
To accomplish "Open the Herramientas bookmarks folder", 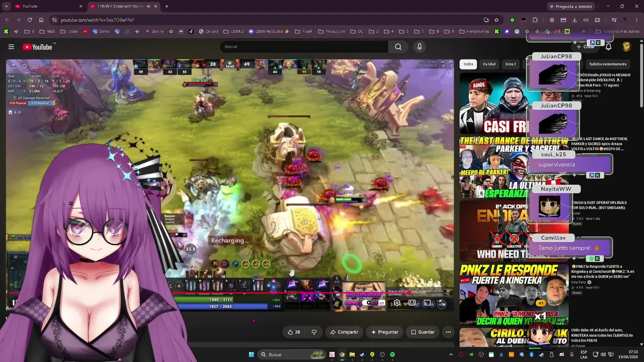I will [x=474, y=31].
